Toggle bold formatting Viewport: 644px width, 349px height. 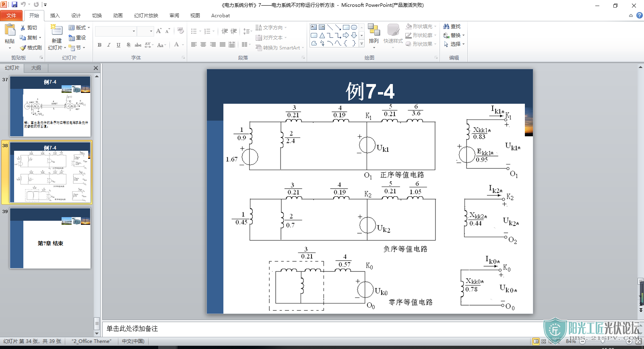coord(99,45)
